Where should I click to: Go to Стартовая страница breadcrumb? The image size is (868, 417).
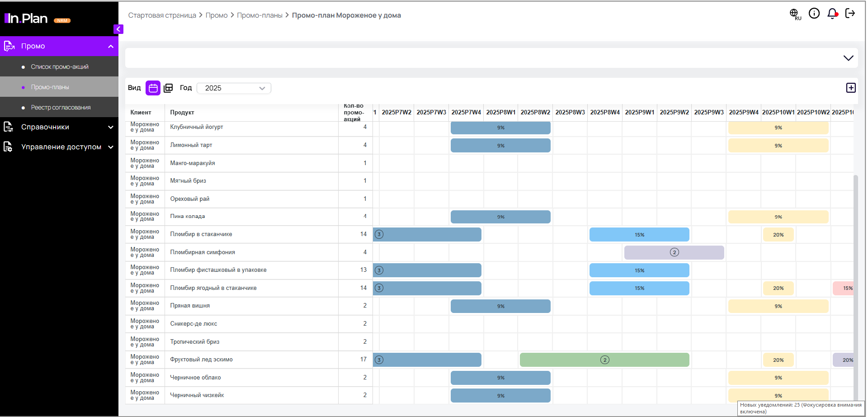[162, 15]
